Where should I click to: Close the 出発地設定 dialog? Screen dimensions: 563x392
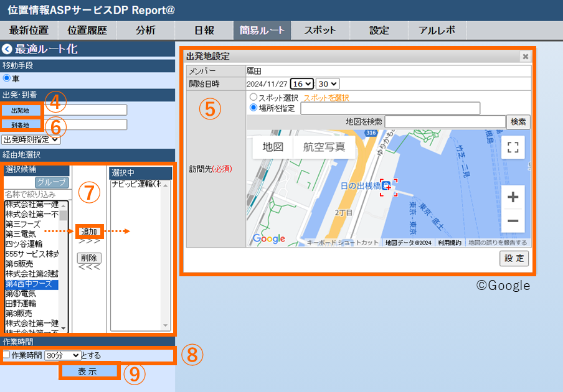pyautogui.click(x=525, y=56)
